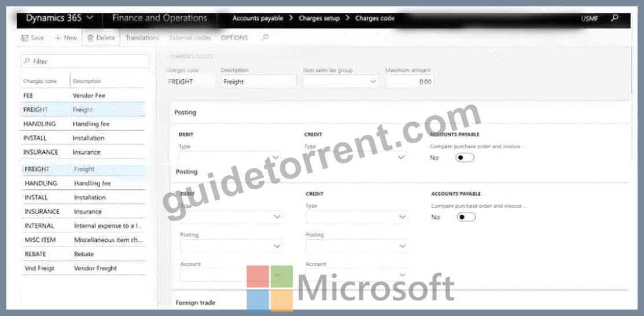644x316 pixels.
Task: Click the FREIGHT value in Charges code field
Action: [181, 82]
